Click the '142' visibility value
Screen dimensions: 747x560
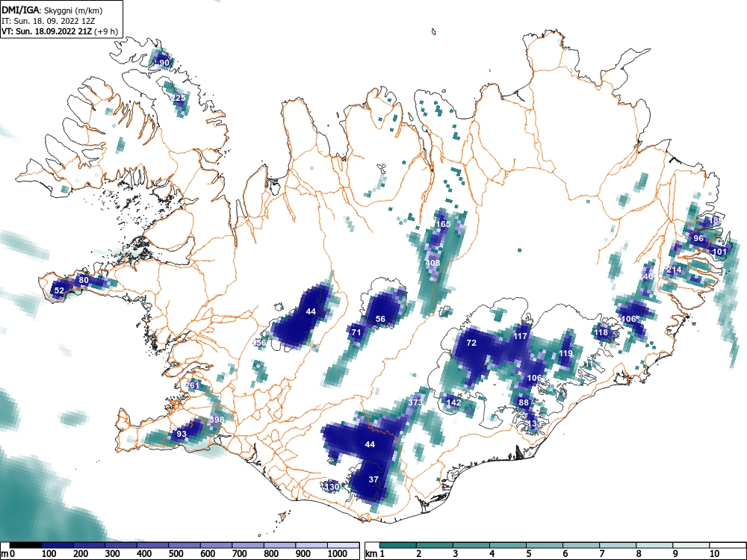coord(454,402)
